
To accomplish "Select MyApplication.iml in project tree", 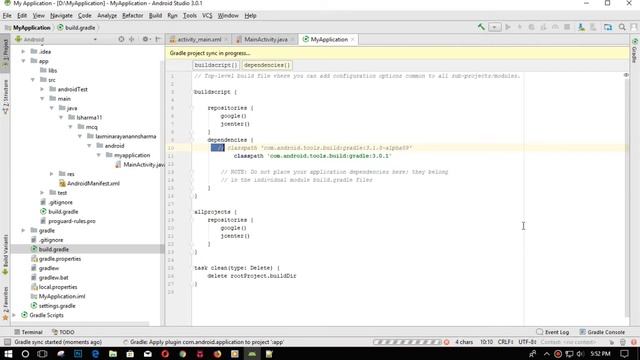I will pyautogui.click(x=58, y=296).
